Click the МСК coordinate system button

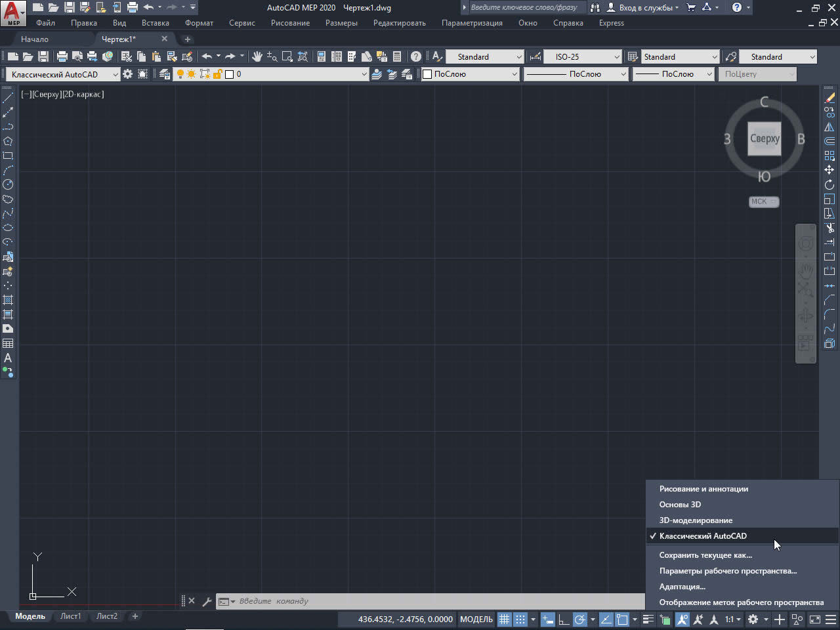[x=764, y=201]
